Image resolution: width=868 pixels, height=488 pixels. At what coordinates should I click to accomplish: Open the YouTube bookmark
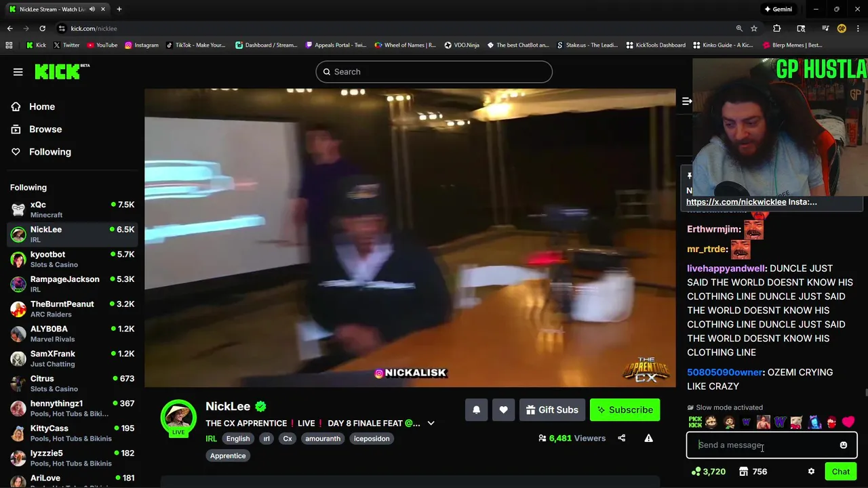102,45
